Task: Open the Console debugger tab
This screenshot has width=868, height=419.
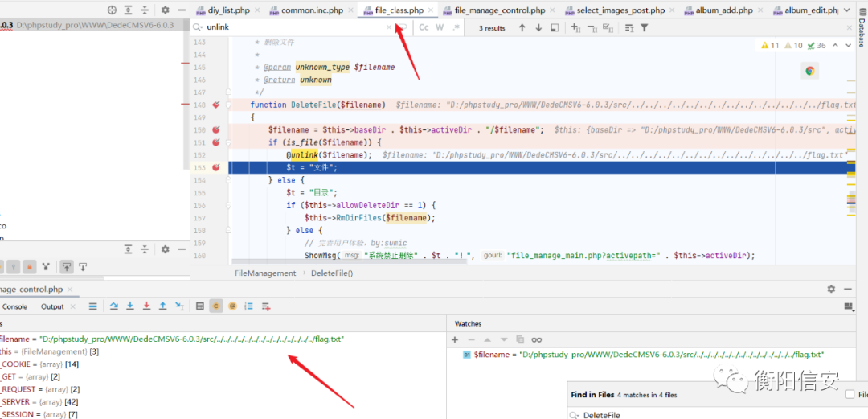Action: [15, 306]
